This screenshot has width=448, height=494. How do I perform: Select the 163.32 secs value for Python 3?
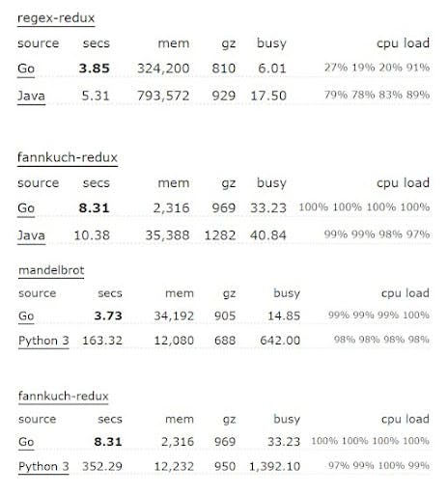[102, 341]
